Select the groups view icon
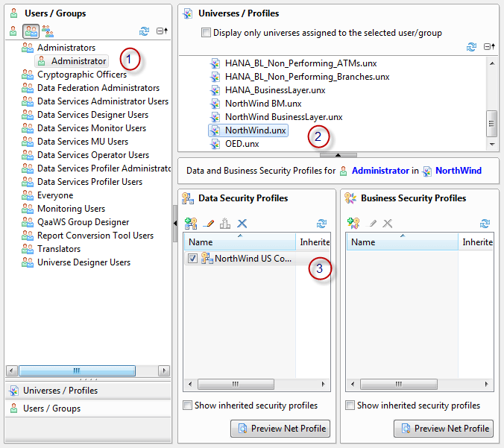Viewport: 504px width, 448px height. click(x=31, y=31)
